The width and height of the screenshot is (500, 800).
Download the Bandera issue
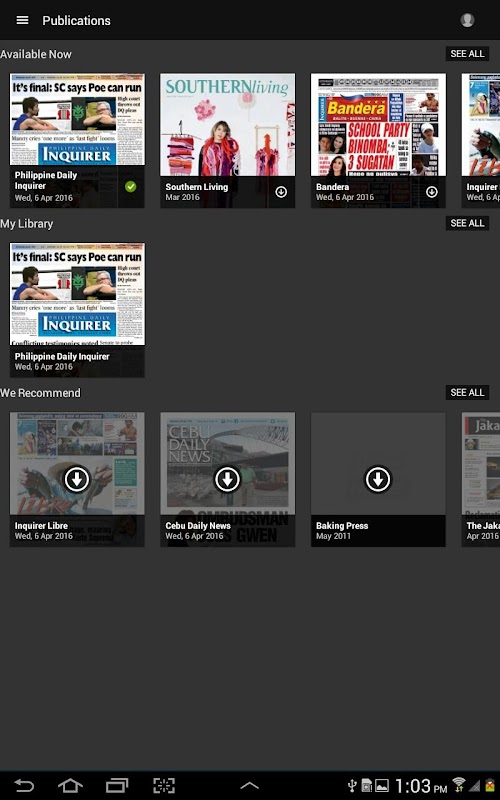point(432,192)
